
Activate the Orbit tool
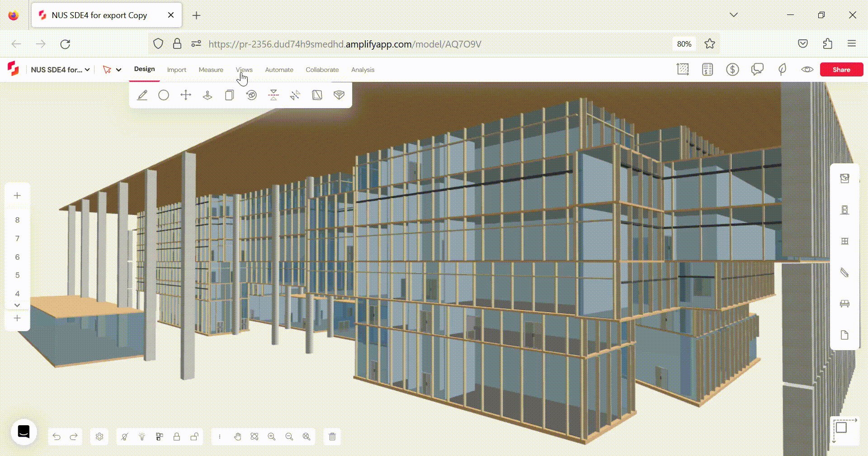click(255, 437)
